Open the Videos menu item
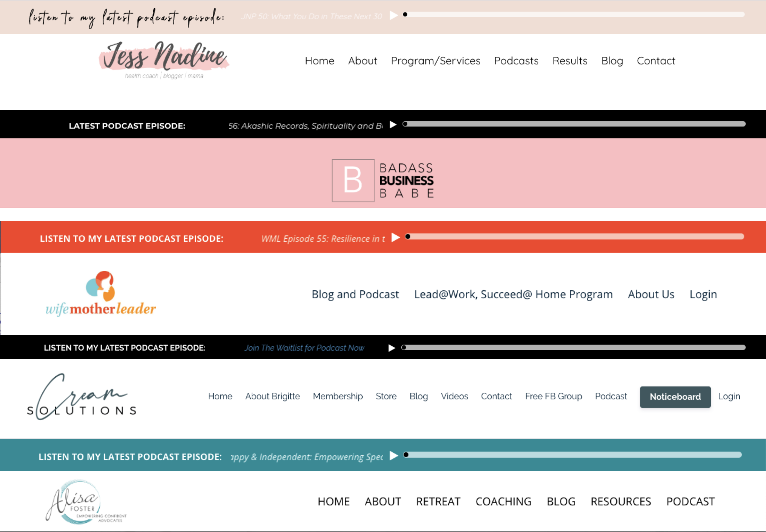The image size is (766, 532). 454,396
